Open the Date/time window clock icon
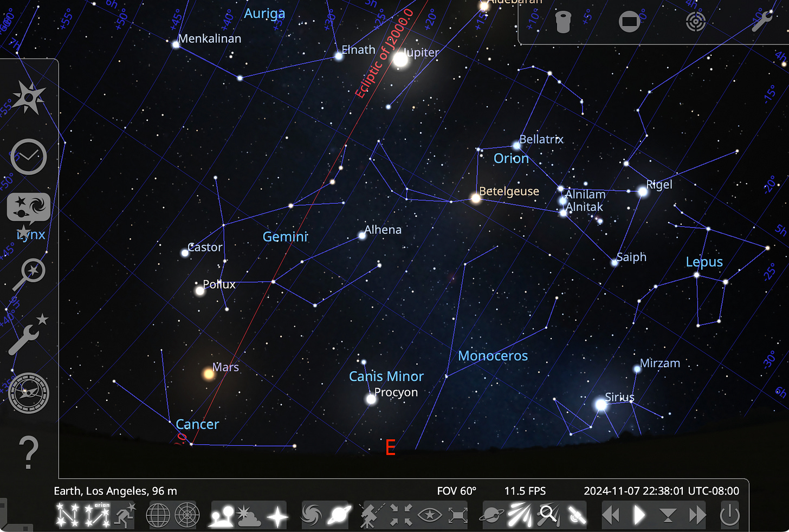This screenshot has height=532, width=789. [x=29, y=157]
